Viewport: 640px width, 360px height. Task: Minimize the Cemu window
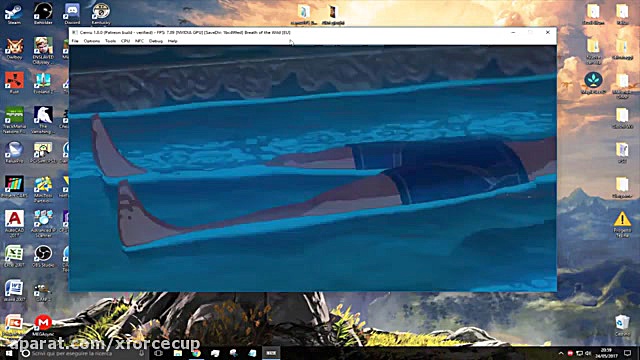513,32
